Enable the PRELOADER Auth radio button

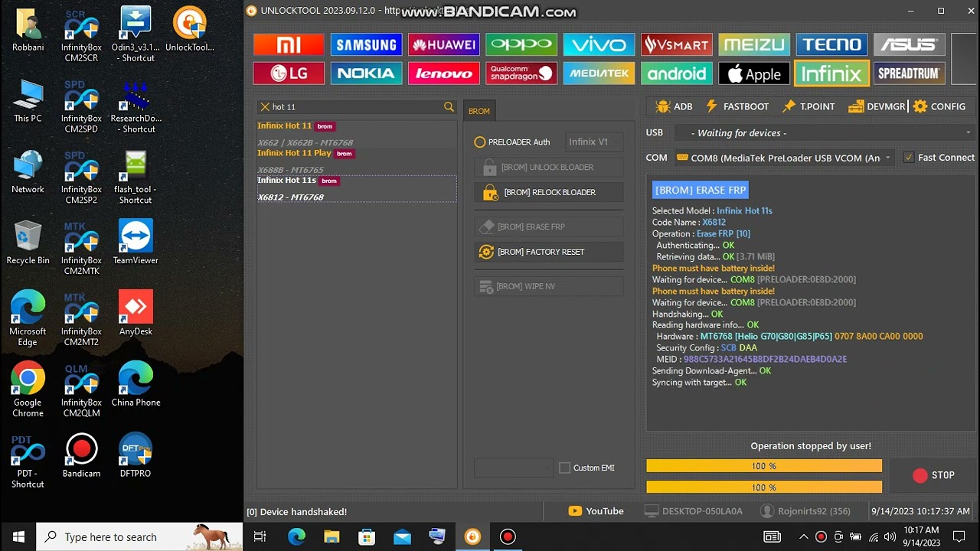[x=480, y=142]
